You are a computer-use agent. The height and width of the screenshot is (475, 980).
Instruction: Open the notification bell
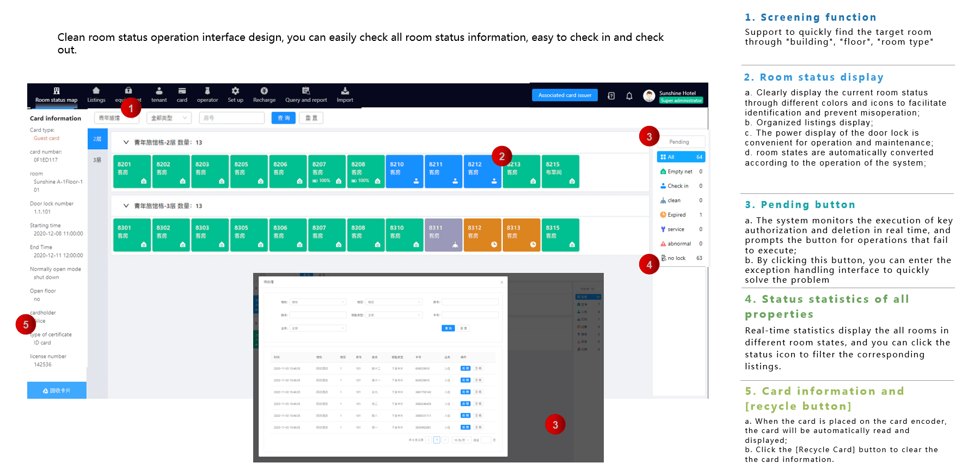(x=629, y=96)
